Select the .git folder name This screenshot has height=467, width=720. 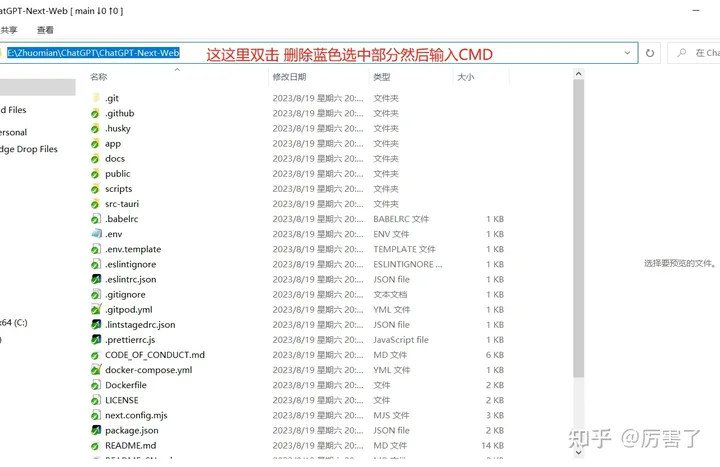point(112,98)
